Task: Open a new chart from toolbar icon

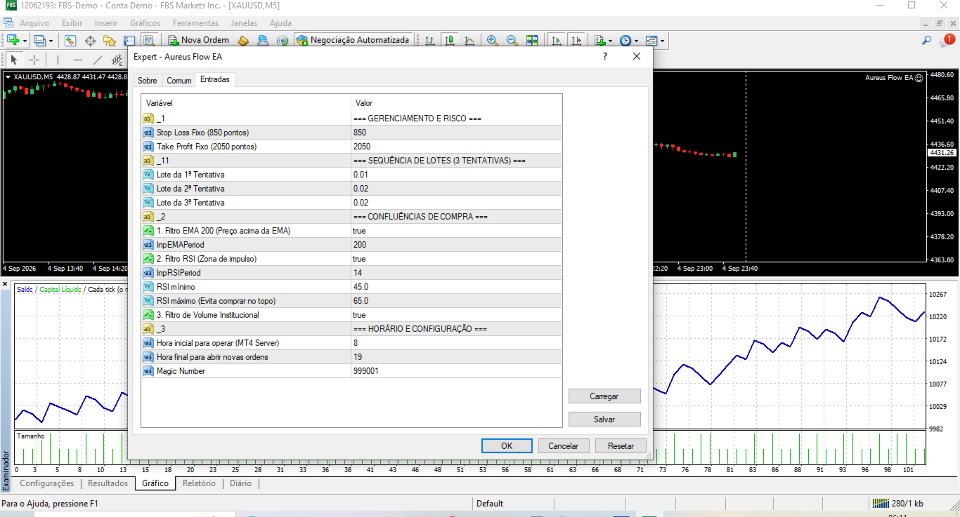Action: pyautogui.click(x=12, y=40)
